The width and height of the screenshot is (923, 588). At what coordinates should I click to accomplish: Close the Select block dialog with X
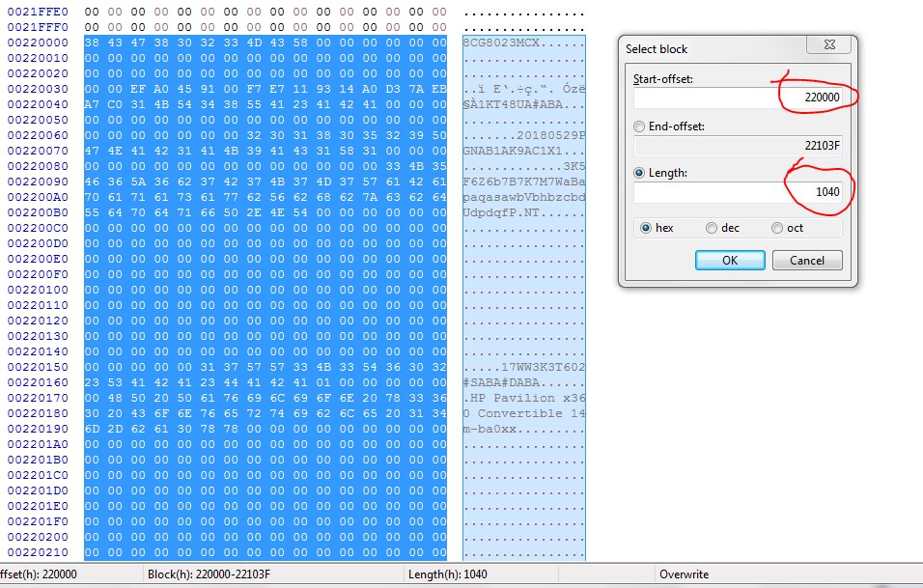[x=829, y=44]
